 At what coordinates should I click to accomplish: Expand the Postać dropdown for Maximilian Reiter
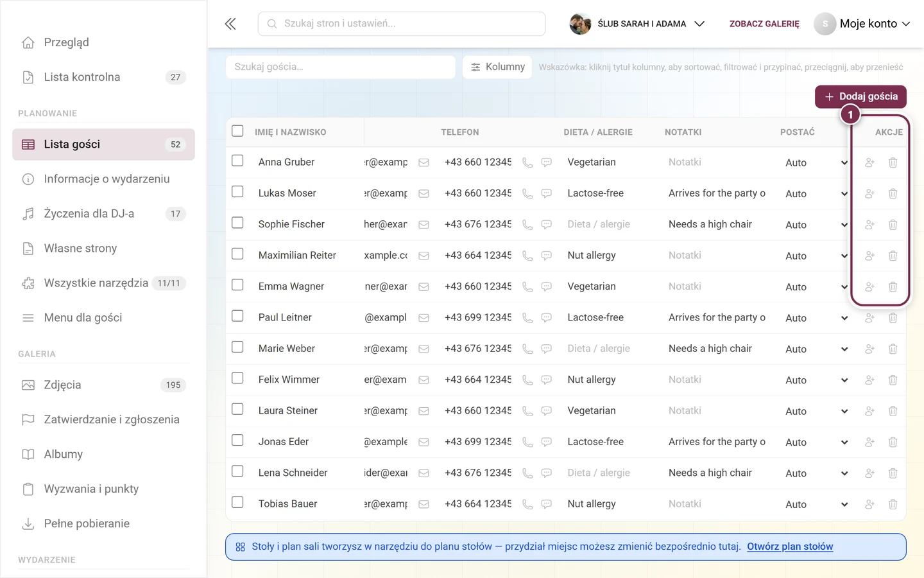tap(816, 256)
